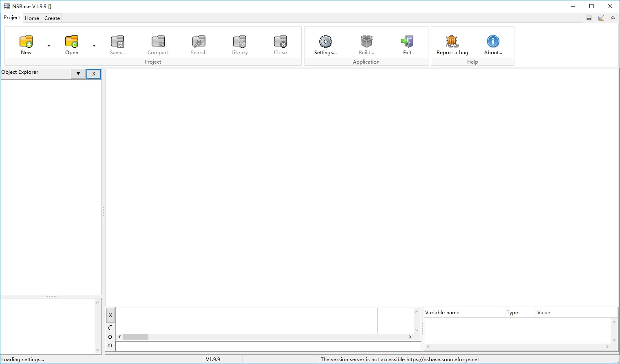Click the Loading settings status text
The width and height of the screenshot is (620, 364).
point(23,360)
